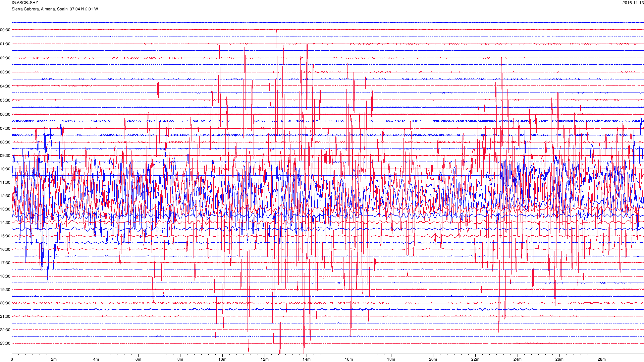Select the 16:30 time label
Viewport: 644px width, 362px height.
(5, 249)
